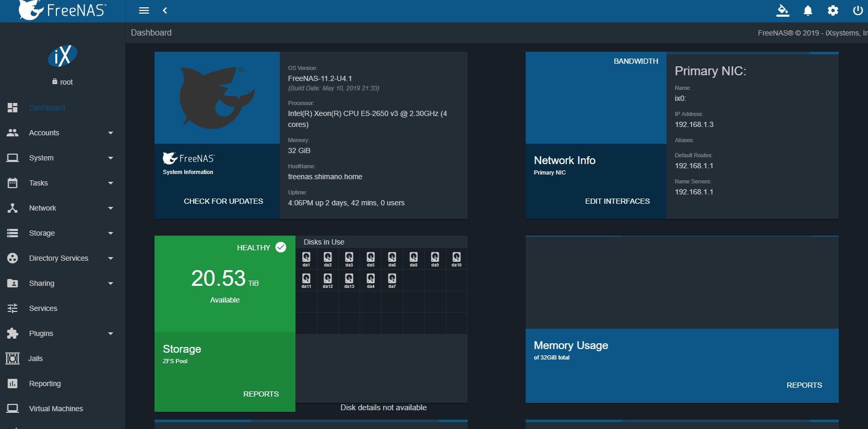The height and width of the screenshot is (429, 868).
Task: Click the Services sliders icon
Action: pyautogui.click(x=13, y=308)
